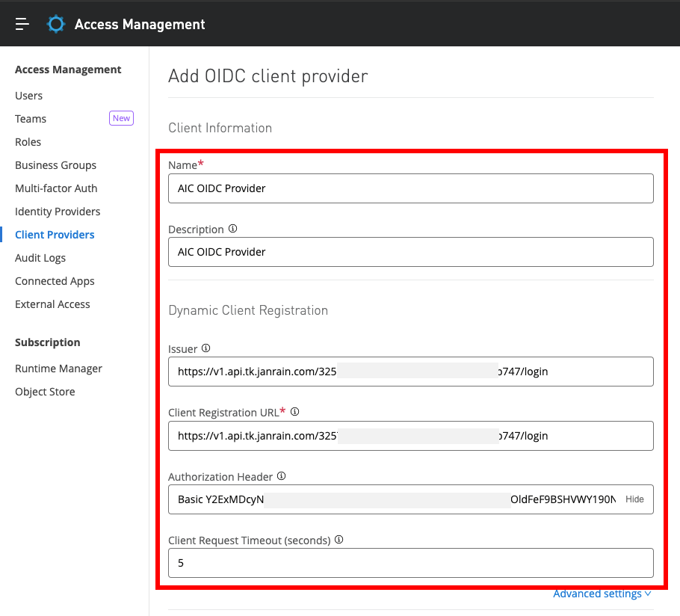Click the info icon next to Issuer
Viewport: 680px width, 616px height.
tap(206, 348)
